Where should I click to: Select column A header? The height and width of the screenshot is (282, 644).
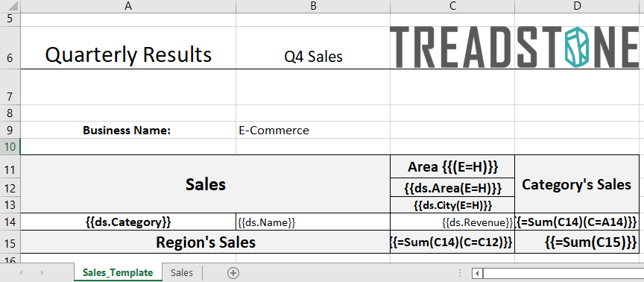pyautogui.click(x=127, y=6)
